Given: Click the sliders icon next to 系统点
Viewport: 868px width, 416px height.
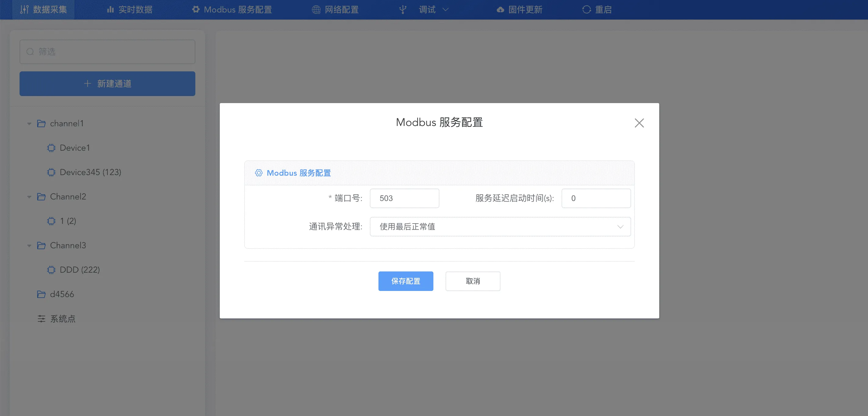Looking at the screenshot, I should click(x=41, y=319).
